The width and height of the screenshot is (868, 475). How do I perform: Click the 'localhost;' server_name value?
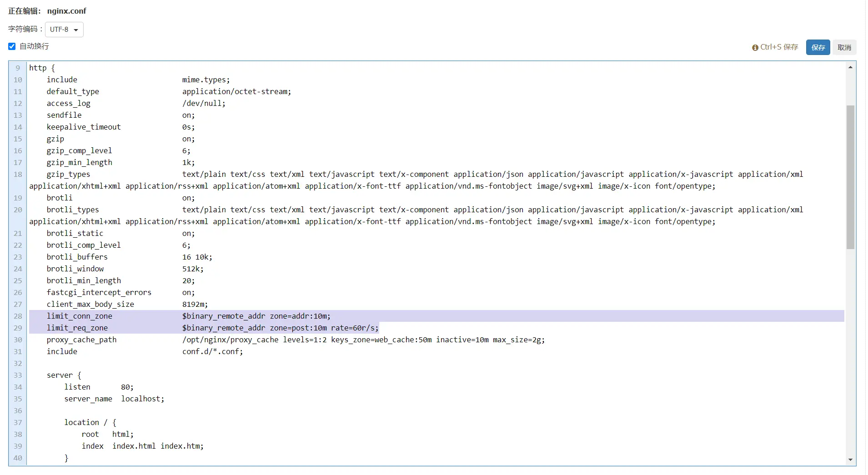(143, 399)
